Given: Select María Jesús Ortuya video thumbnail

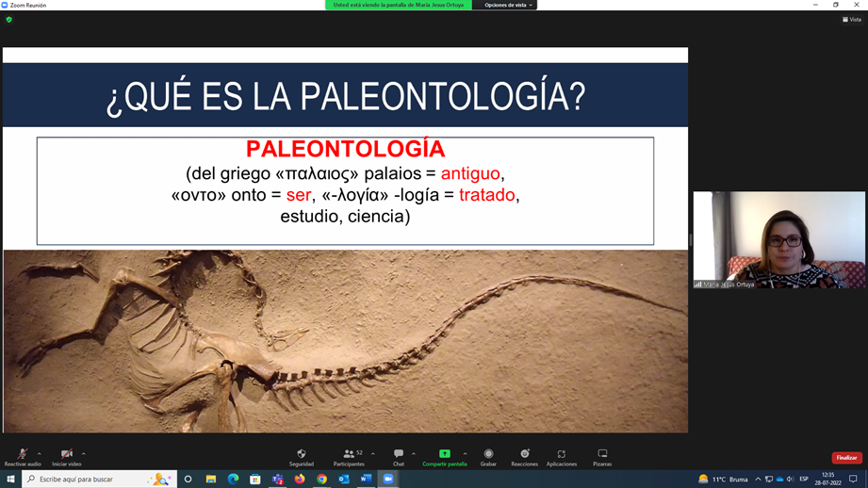Looking at the screenshot, I should [778, 240].
